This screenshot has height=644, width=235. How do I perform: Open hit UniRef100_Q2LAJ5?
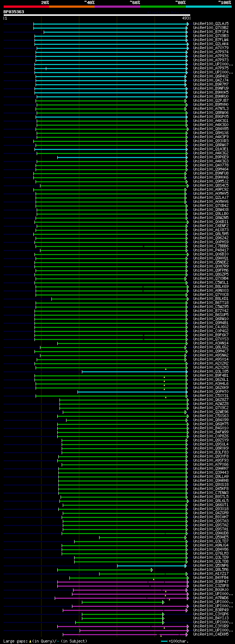tap(211, 24)
